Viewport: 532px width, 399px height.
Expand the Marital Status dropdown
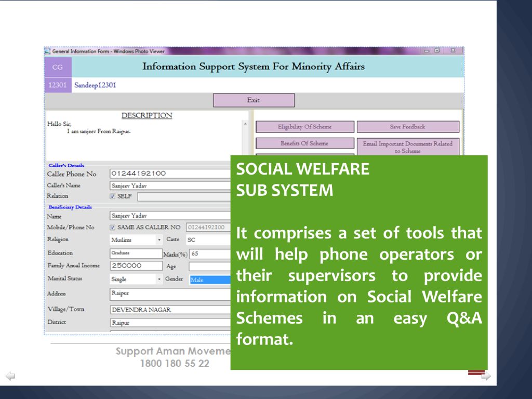[x=159, y=279]
